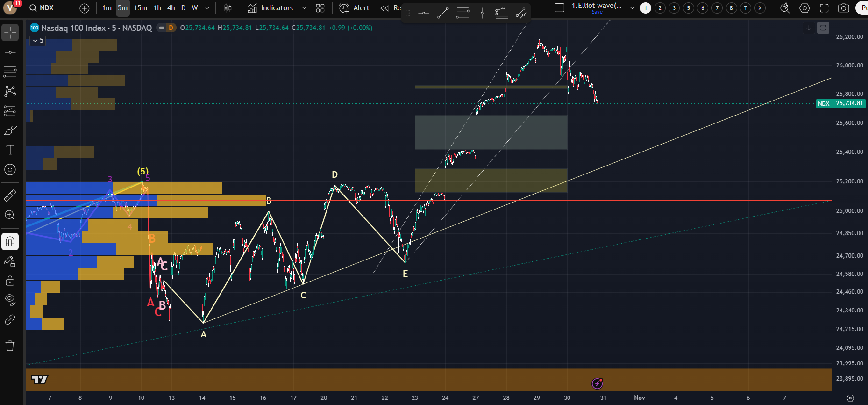Click the NDX symbol search field
This screenshot has width=868, height=405.
point(42,8)
